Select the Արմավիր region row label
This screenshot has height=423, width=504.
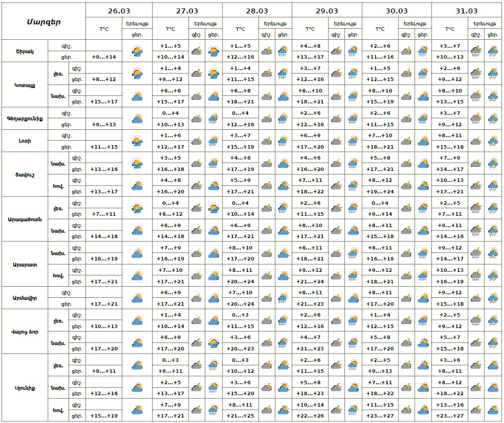[24, 298]
